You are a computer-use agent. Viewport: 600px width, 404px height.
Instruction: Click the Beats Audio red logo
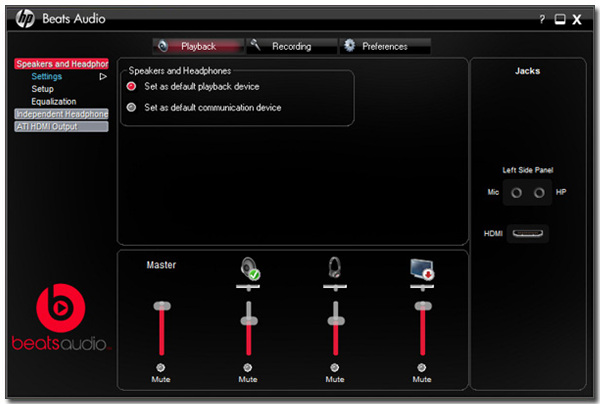click(x=60, y=308)
